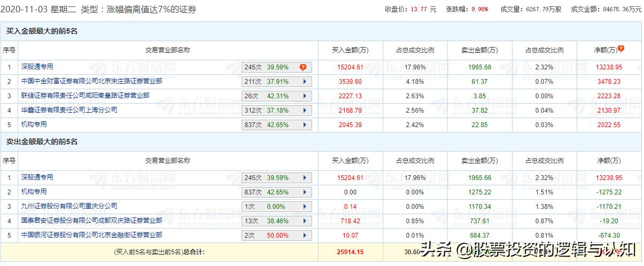
Task: Click the date text 2020-11-03 星期二
Action: (x=39, y=10)
